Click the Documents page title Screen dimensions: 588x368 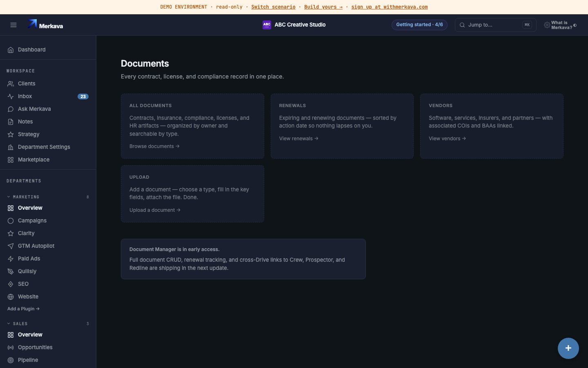click(x=145, y=63)
